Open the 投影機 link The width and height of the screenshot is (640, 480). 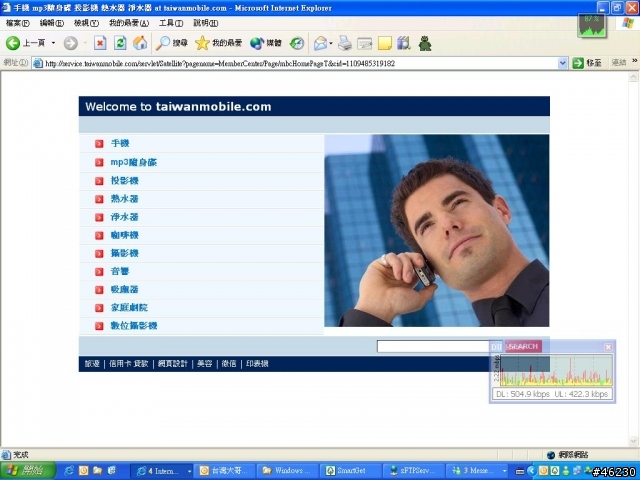click(x=124, y=180)
